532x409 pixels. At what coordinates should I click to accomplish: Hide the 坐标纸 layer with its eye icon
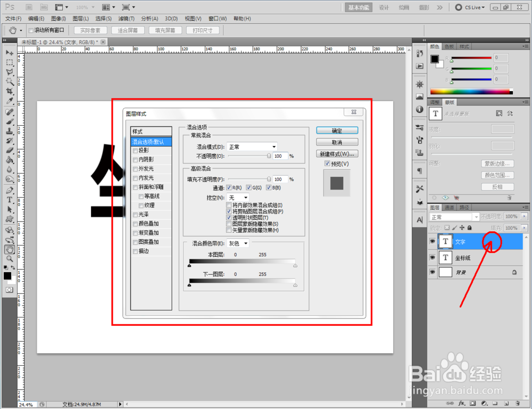tap(433, 257)
